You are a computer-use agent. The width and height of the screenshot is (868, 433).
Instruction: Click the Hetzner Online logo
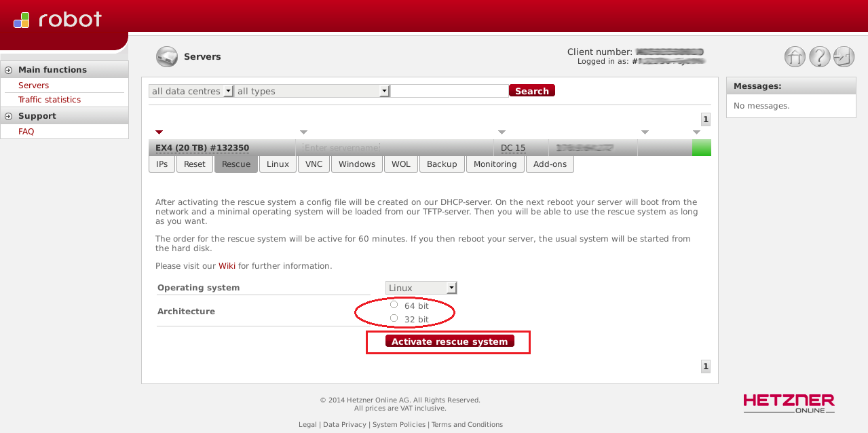(x=789, y=403)
